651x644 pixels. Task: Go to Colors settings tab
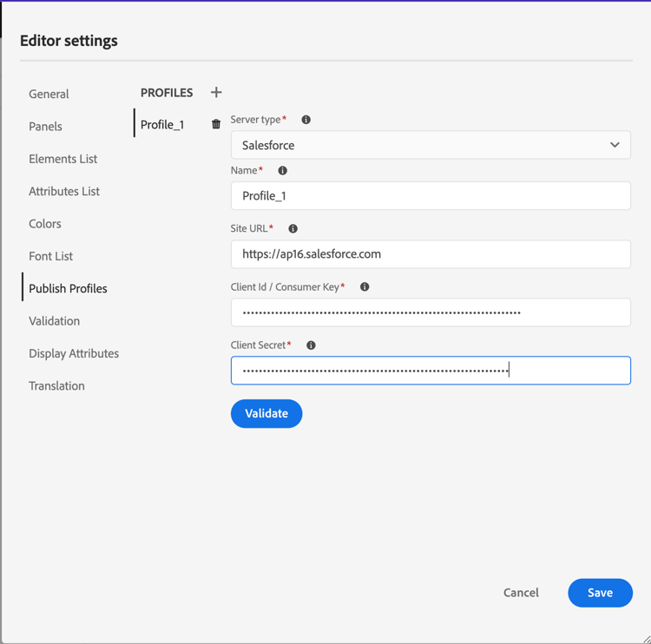(x=45, y=223)
